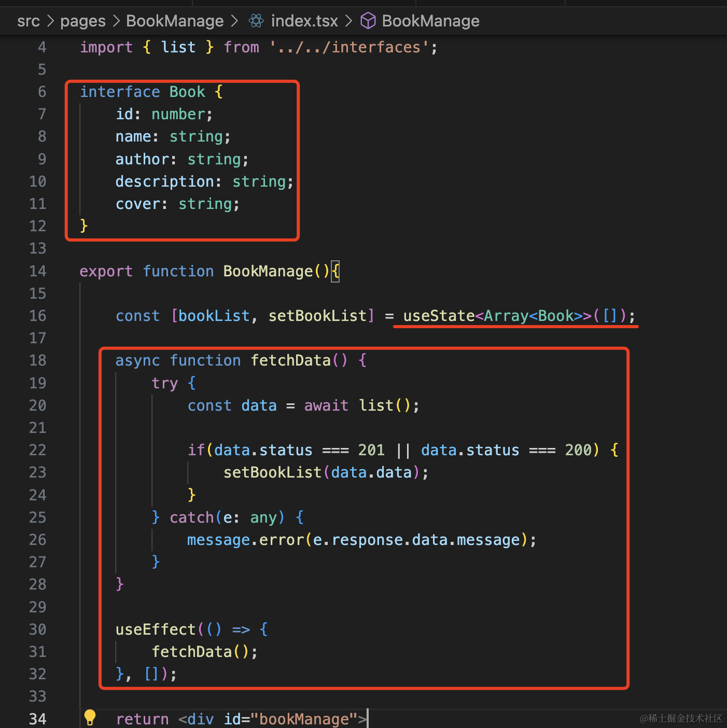
Task: Click line number 14 in the gutter
Action: tap(38, 271)
